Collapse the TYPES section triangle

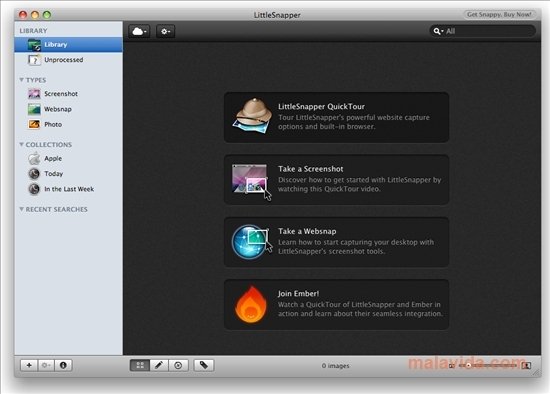21,80
